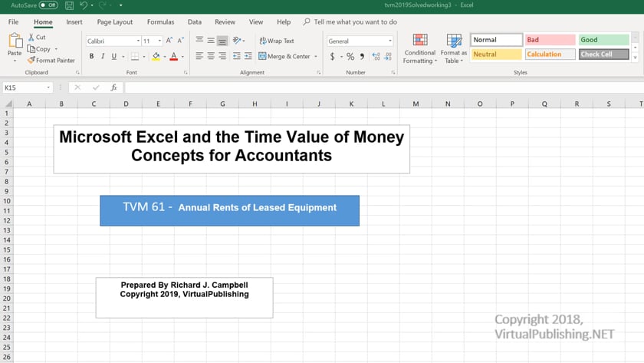This screenshot has width=644, height=363.
Task: Click the Middle Align icon
Action: coord(211,40)
